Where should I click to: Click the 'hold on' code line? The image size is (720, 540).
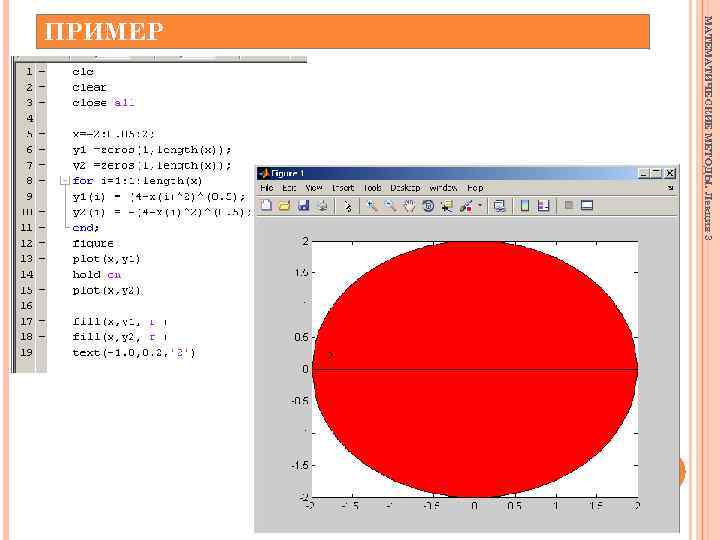(x=96, y=275)
